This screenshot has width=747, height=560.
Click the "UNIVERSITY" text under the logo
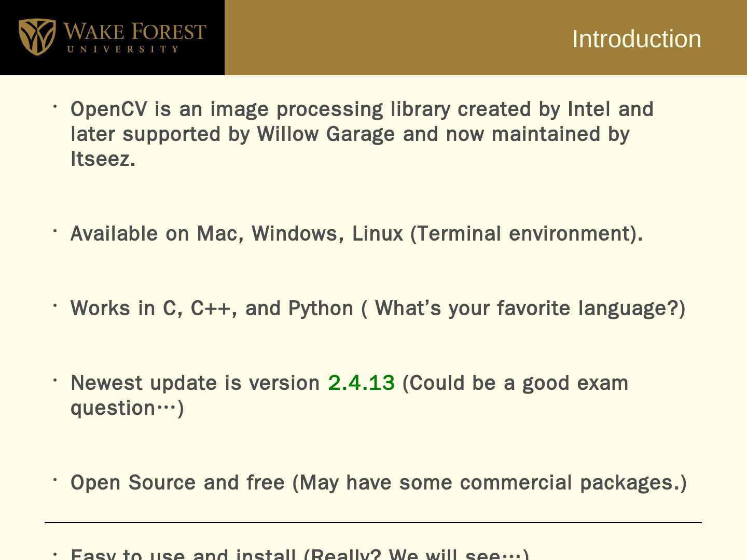pos(123,49)
